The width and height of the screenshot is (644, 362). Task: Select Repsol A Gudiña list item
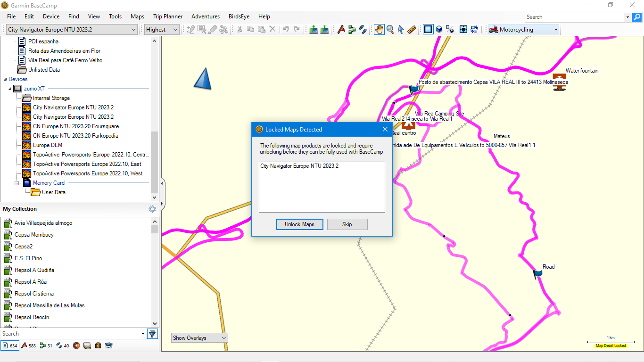34,270
